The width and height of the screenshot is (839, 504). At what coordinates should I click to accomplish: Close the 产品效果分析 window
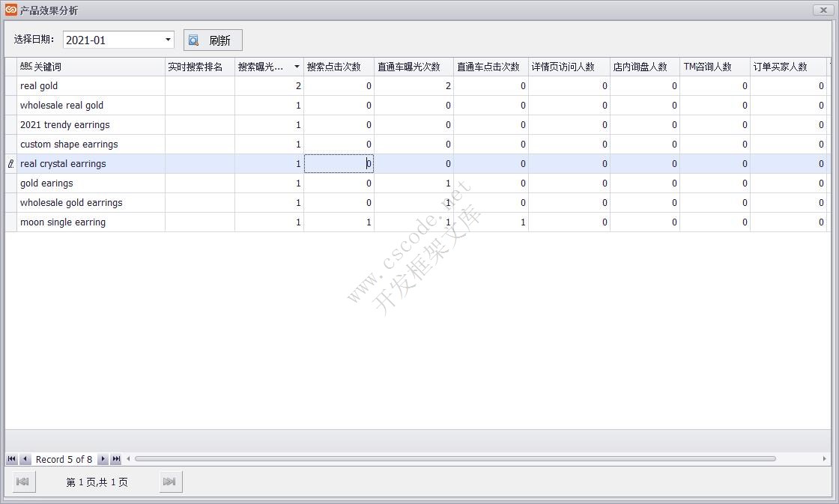click(823, 10)
